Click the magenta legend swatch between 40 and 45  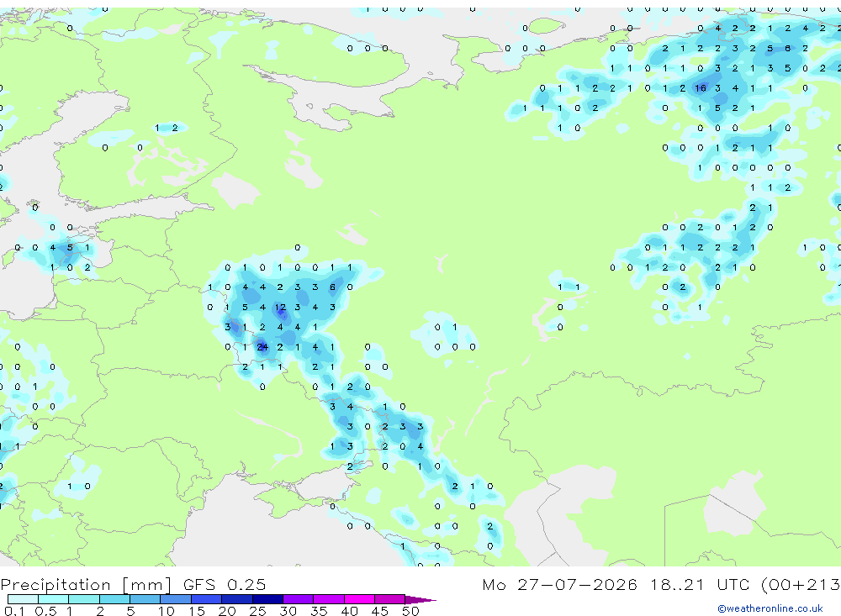pos(359,599)
